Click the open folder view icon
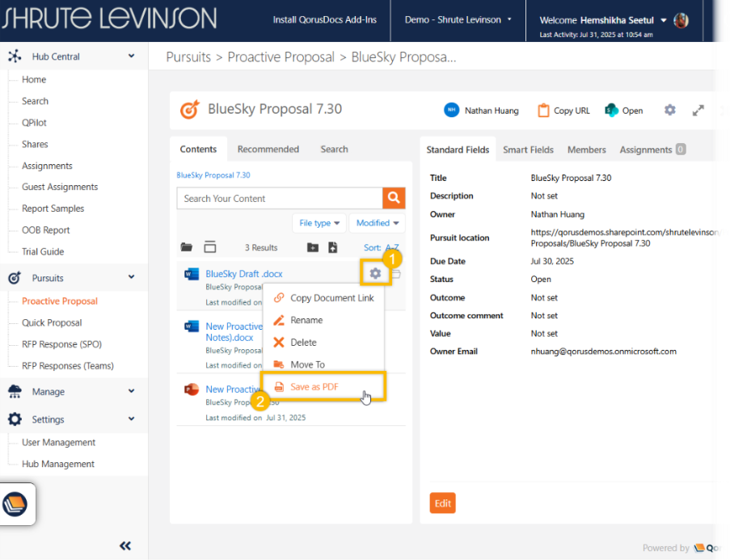The width and height of the screenshot is (730, 560). tap(187, 247)
